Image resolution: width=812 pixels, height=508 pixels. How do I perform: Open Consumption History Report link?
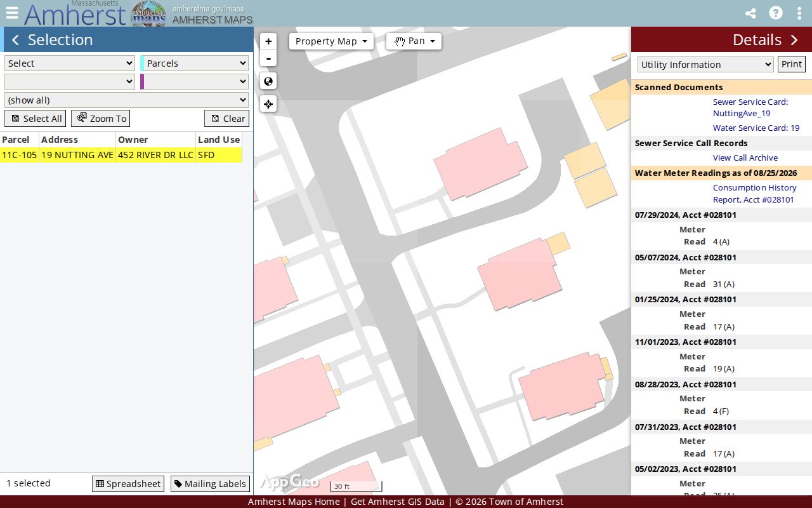pos(755,194)
